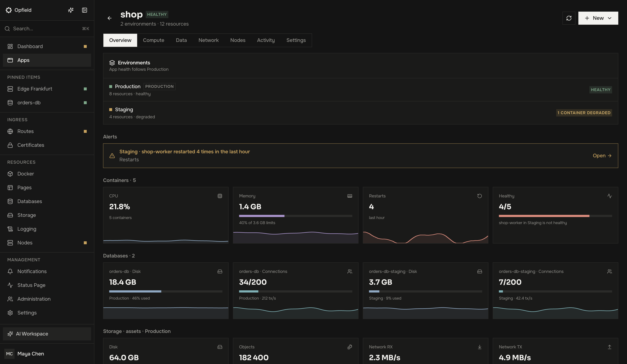
Task: Open the shop Settings tab
Action: [x=296, y=40]
